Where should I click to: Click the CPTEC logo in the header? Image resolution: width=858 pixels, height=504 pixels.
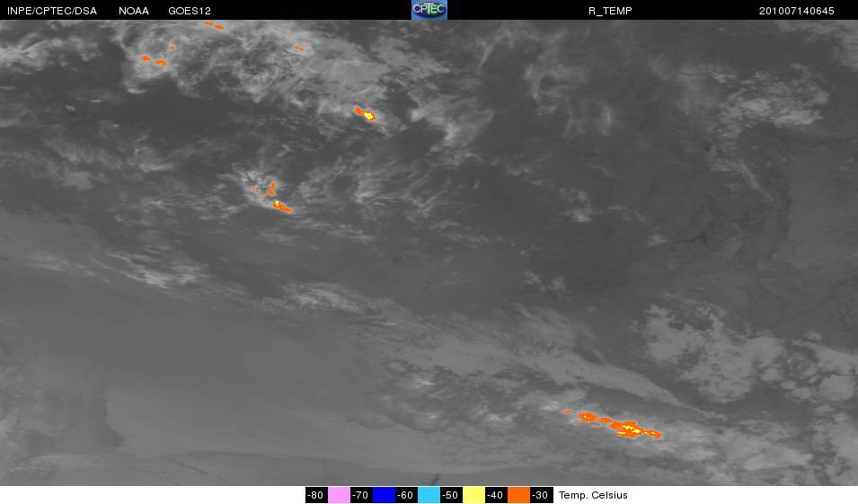click(429, 10)
